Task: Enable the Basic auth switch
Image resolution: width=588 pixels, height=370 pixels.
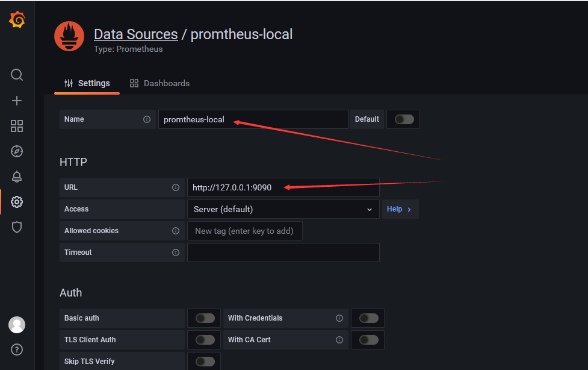Action: point(205,318)
